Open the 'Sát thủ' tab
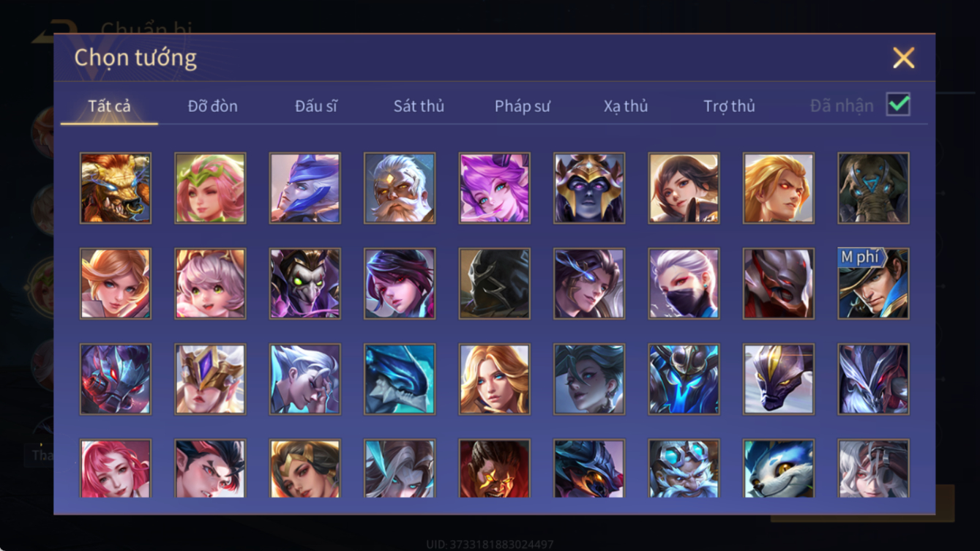The image size is (980, 551). [x=419, y=106]
